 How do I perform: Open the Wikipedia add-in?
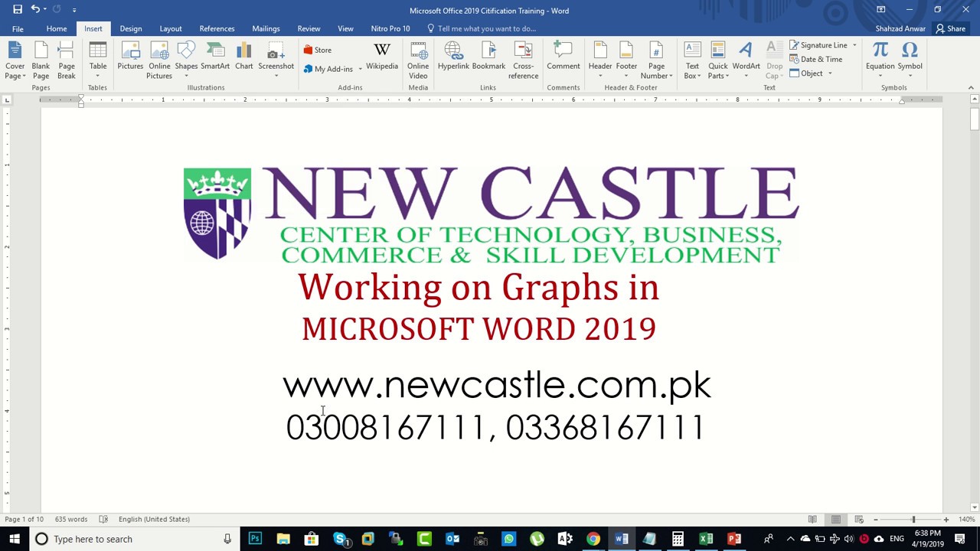[382, 57]
